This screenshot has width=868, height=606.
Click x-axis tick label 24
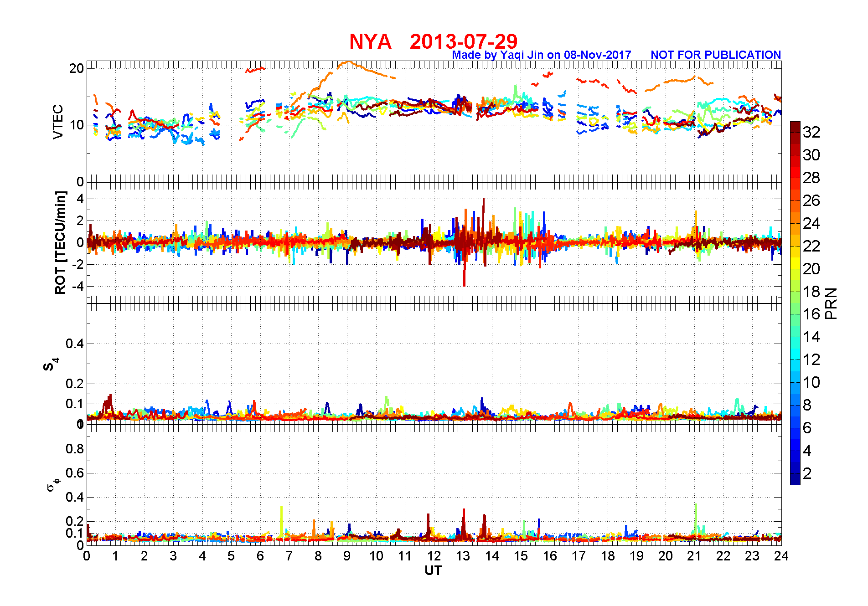[x=781, y=556]
